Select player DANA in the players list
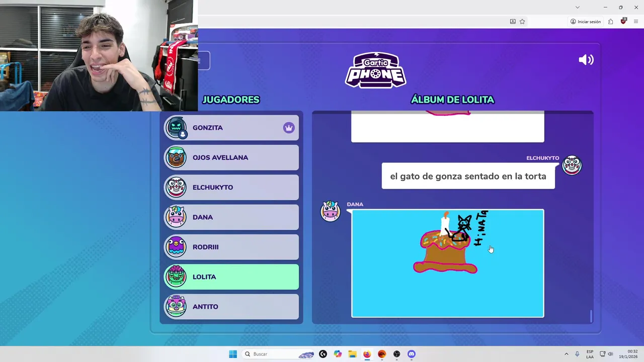The width and height of the screenshot is (644, 362). click(x=231, y=217)
